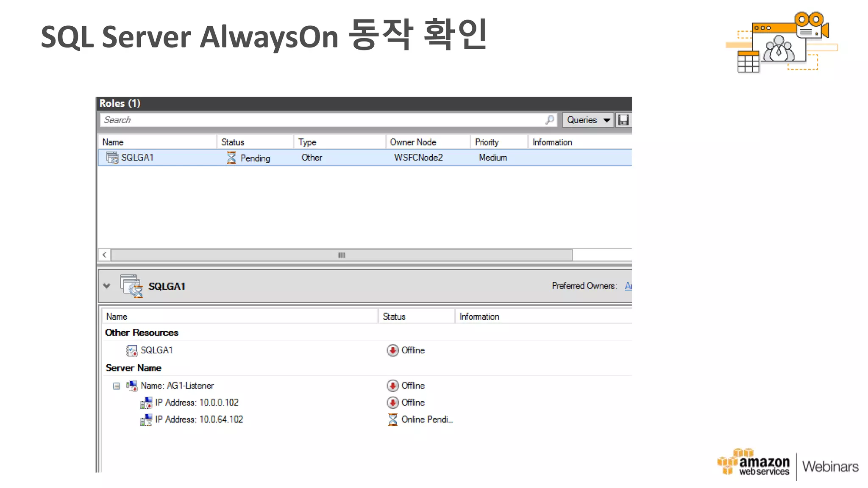Collapse the AG1-Listener tree node
The width and height of the screenshot is (868, 488).
click(117, 386)
